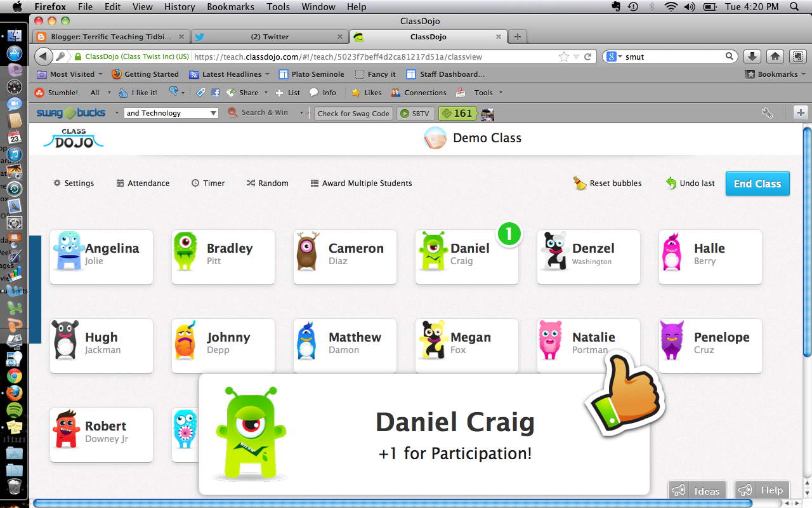
Task: Open ClassDojo Settings via the gear icon
Action: pos(74,183)
